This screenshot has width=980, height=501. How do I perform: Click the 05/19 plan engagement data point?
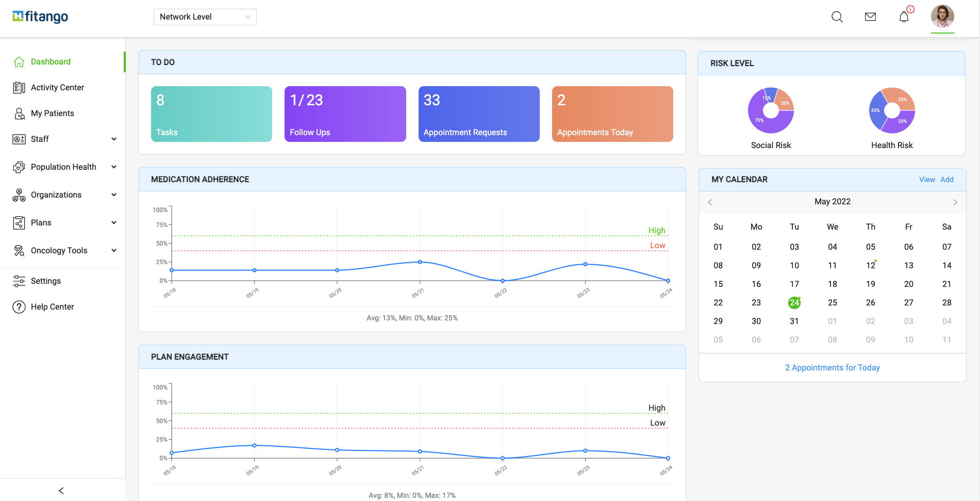click(x=254, y=445)
